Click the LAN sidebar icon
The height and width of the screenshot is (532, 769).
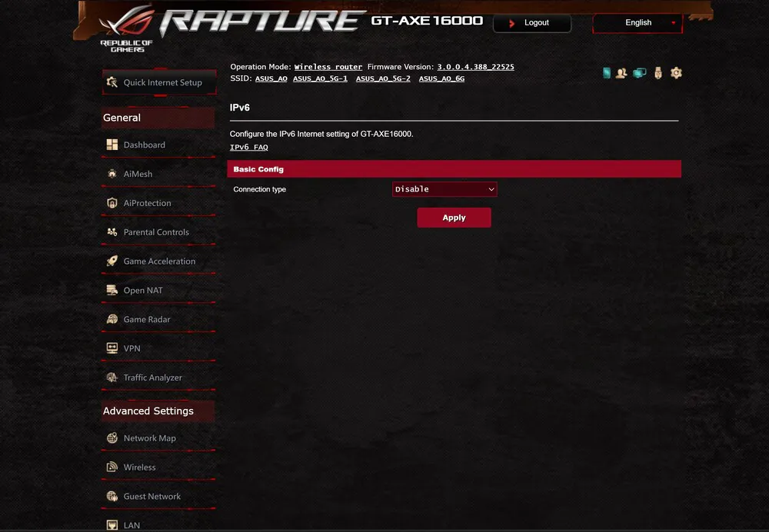(x=112, y=525)
